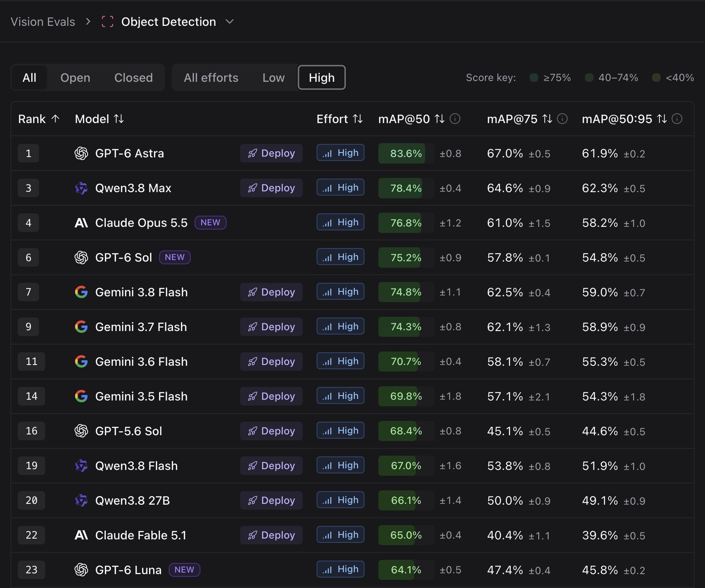This screenshot has width=705, height=588.
Task: Deploy the Qwen3.8 Max model
Action: tap(271, 188)
